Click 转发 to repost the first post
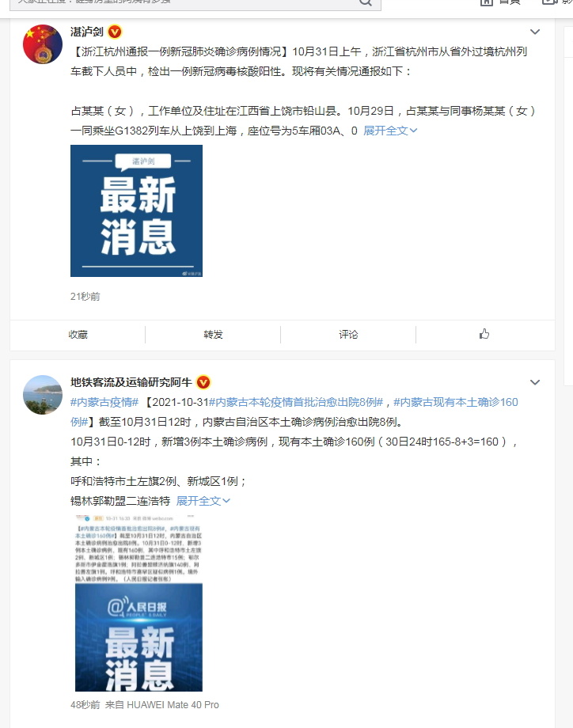 [x=213, y=334]
